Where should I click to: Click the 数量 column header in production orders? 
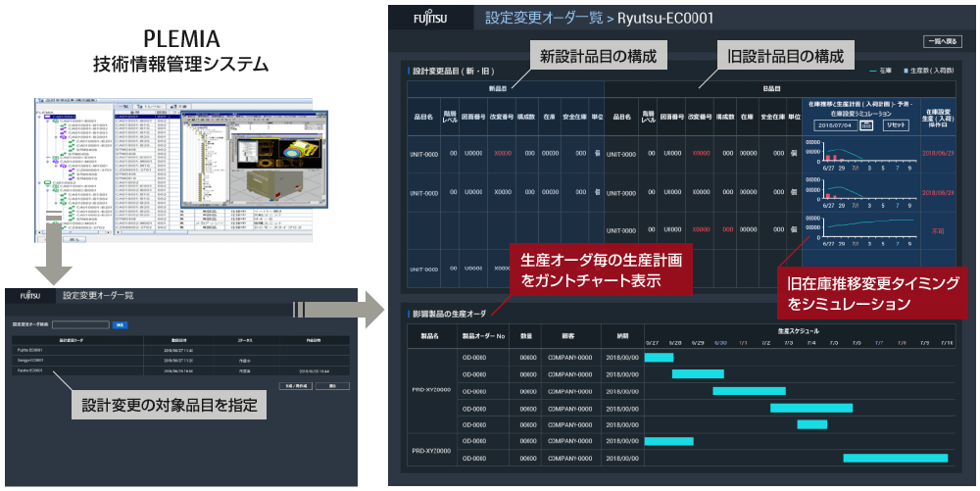[x=526, y=336]
